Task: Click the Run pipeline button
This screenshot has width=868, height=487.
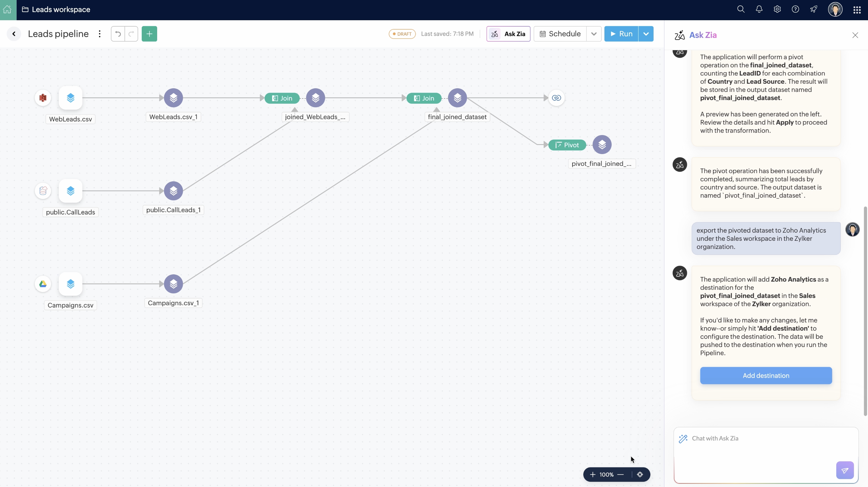Action: click(x=621, y=34)
